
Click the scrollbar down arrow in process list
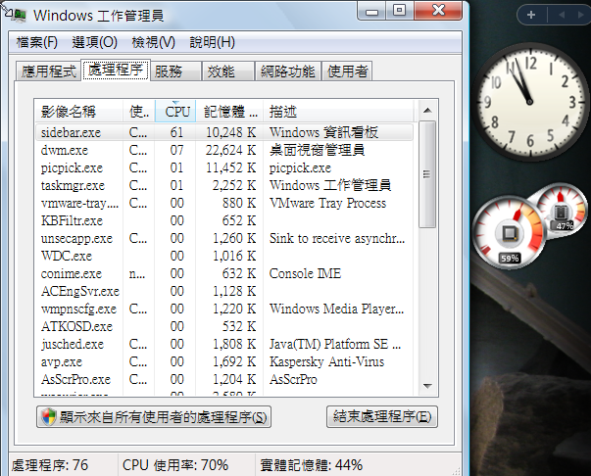(427, 386)
